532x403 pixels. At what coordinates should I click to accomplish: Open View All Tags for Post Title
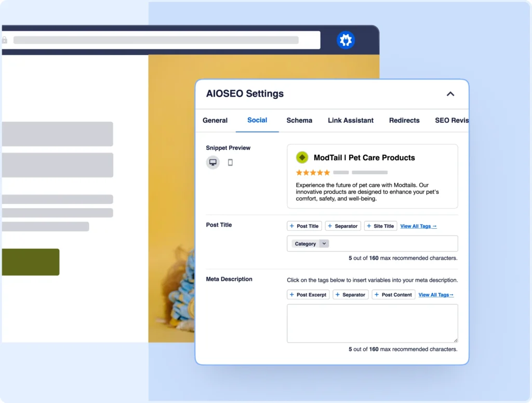418,226
